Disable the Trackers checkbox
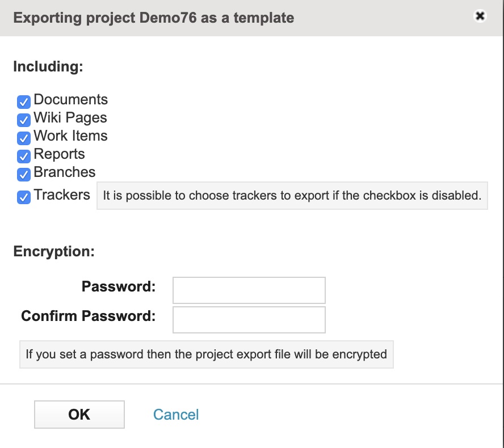This screenshot has width=504, height=448. click(x=24, y=197)
